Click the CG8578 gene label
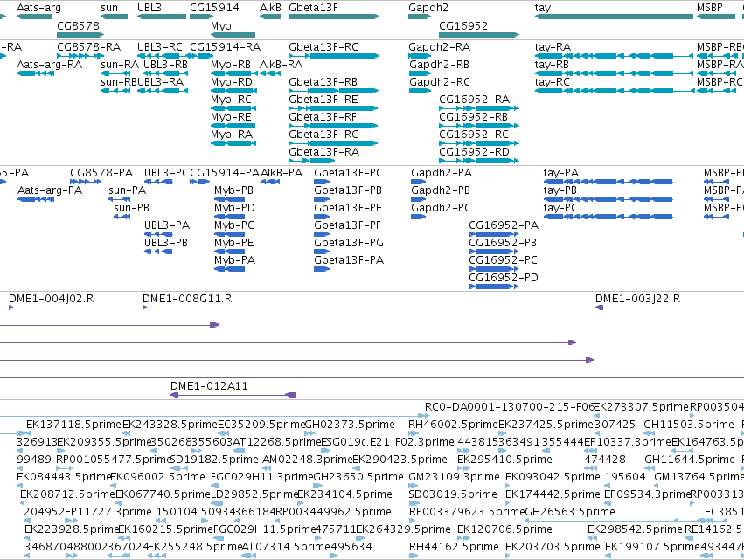Screen dimensions: 744x560 [79, 25]
